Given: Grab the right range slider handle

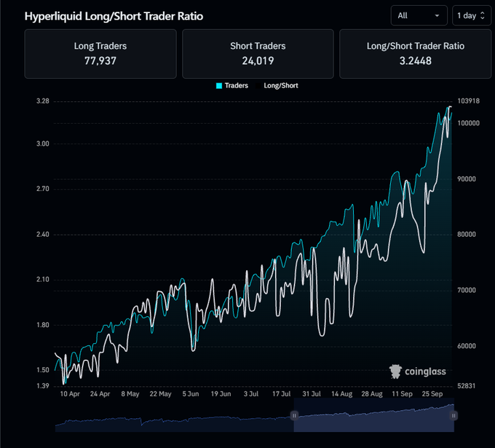Looking at the screenshot, I should coord(454,415).
